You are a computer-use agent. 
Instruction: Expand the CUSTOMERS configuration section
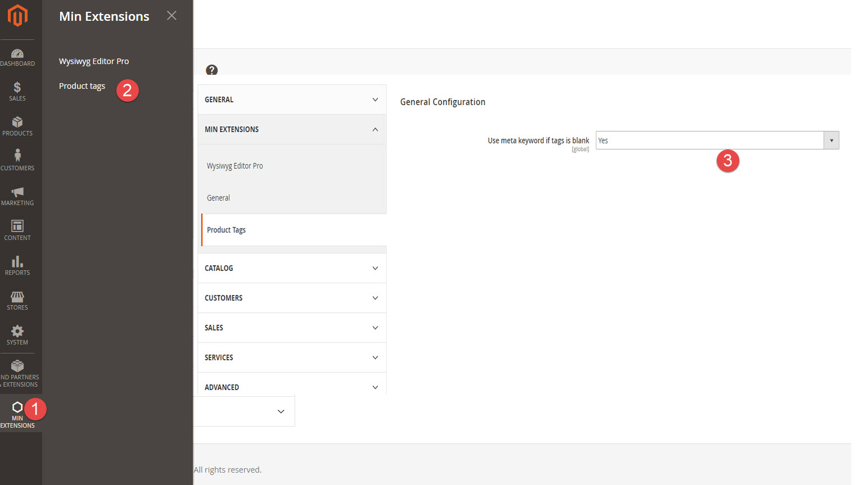point(292,298)
